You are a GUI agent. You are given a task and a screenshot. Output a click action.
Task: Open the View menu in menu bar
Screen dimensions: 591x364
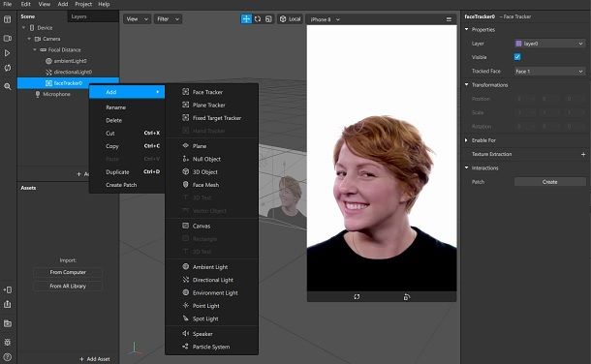click(45, 4)
